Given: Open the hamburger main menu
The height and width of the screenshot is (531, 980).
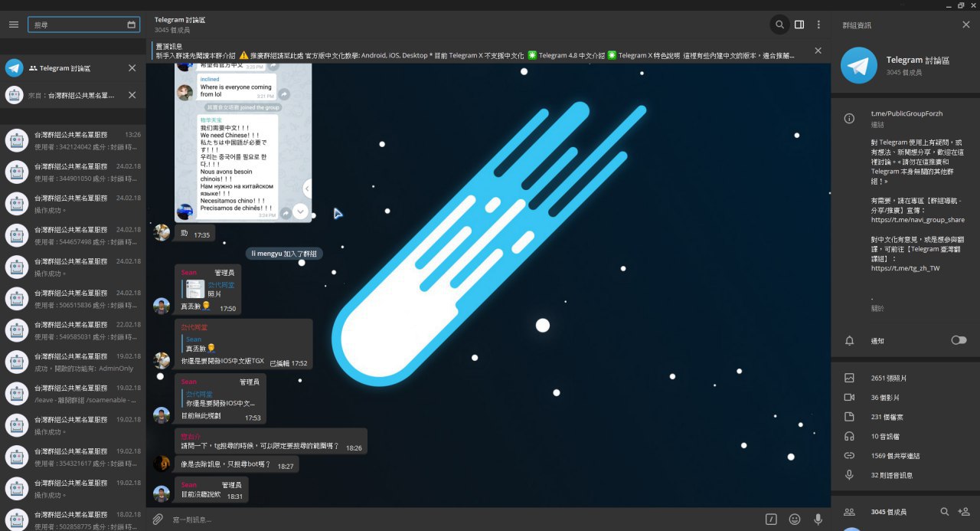Looking at the screenshot, I should (x=13, y=25).
